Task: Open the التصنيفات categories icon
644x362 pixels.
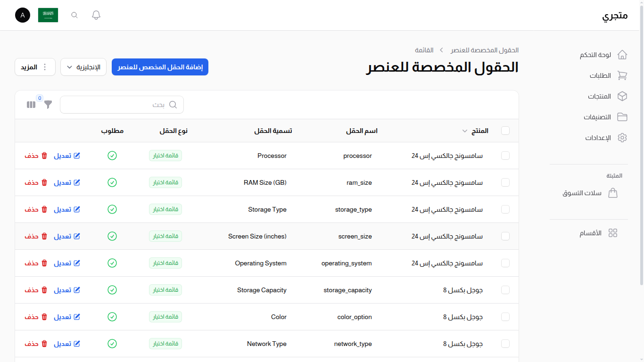Action: pyautogui.click(x=622, y=117)
